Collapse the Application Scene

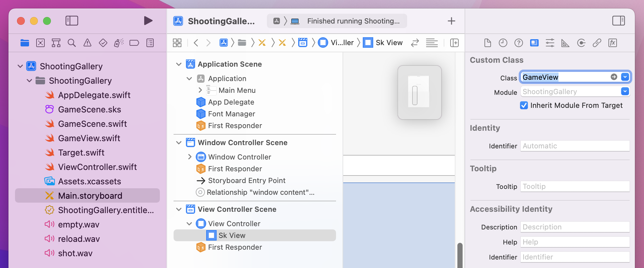tap(179, 64)
